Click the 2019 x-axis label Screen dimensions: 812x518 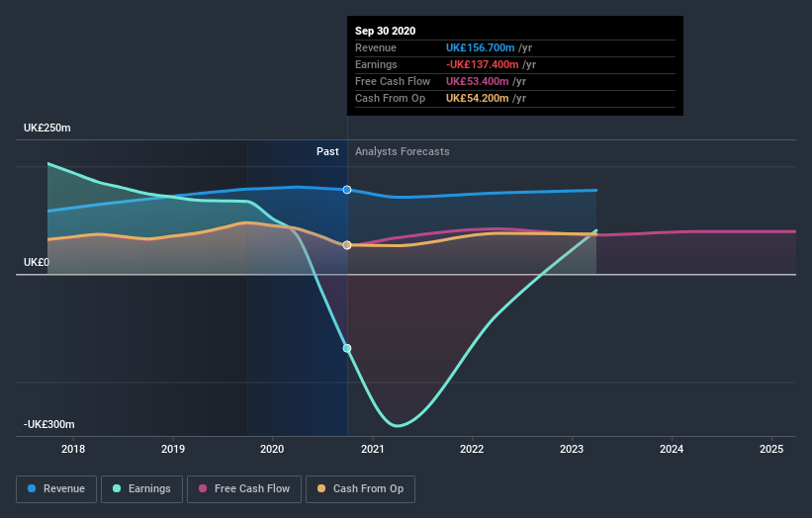click(173, 449)
